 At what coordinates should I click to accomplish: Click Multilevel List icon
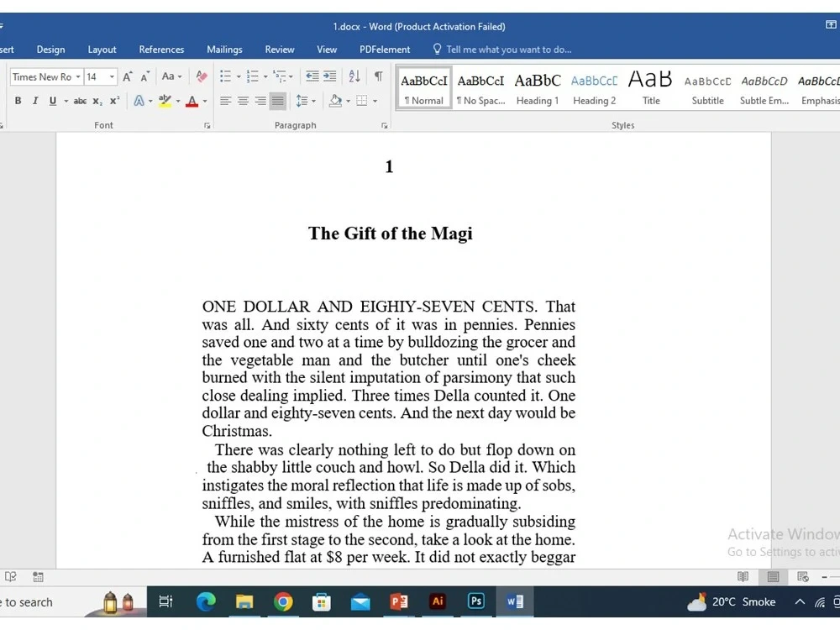click(279, 76)
